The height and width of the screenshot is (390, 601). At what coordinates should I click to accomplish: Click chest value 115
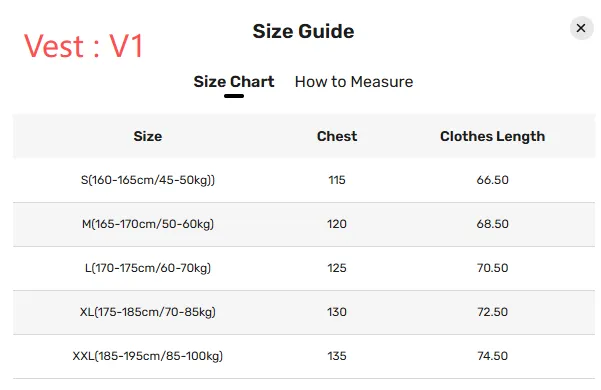[337, 180]
